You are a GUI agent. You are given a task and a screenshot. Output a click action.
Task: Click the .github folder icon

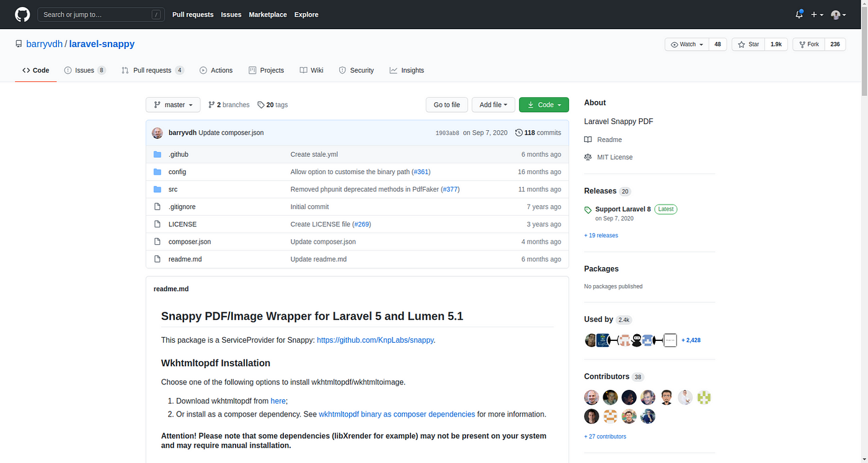(x=157, y=154)
